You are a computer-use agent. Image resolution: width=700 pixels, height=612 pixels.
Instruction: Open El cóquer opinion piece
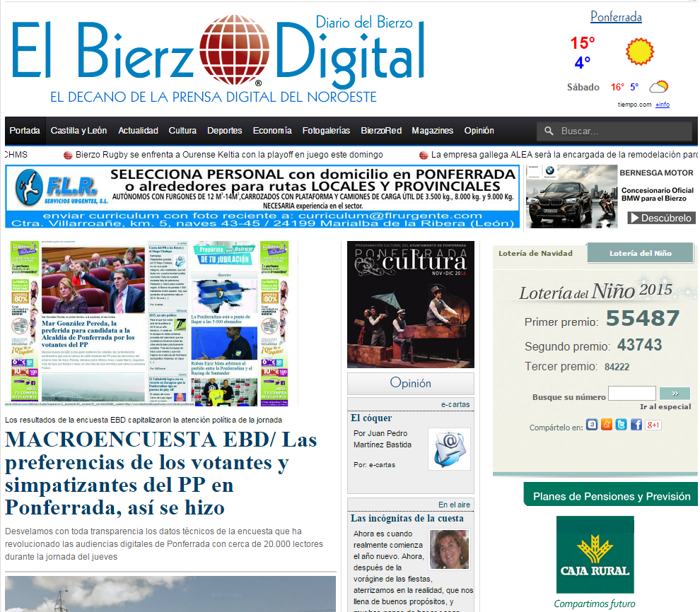tap(371, 418)
